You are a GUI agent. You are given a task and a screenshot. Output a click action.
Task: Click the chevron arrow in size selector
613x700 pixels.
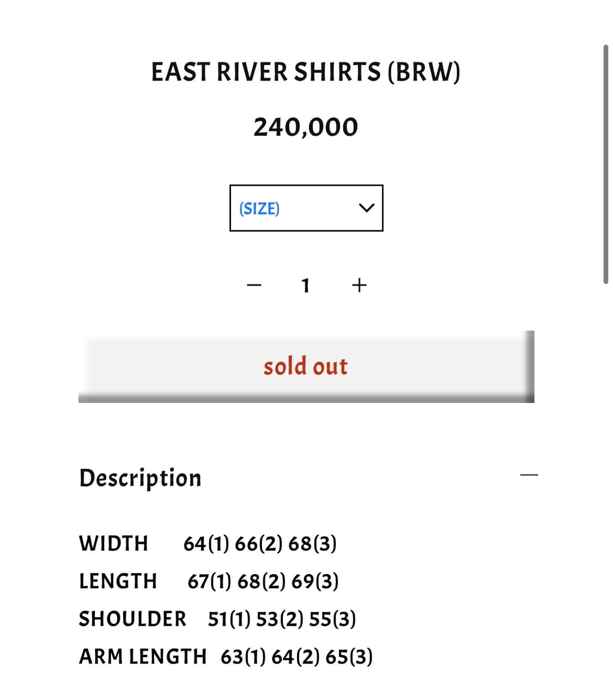[366, 208]
